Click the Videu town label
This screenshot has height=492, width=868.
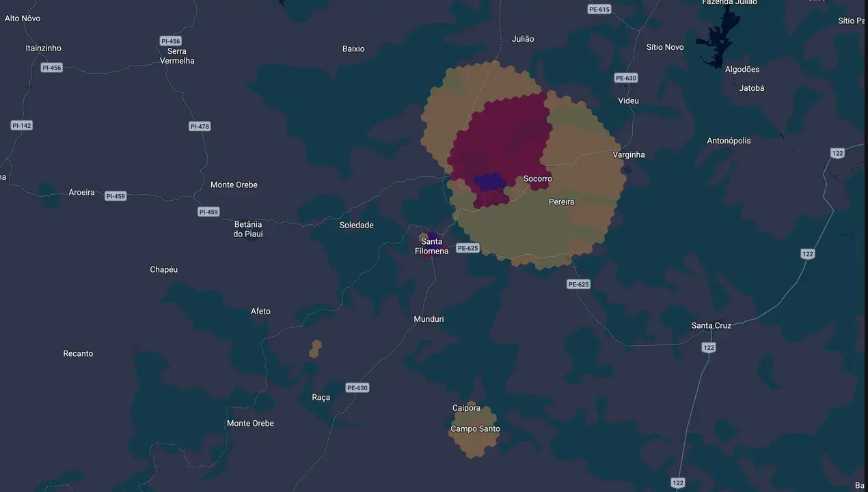point(628,101)
